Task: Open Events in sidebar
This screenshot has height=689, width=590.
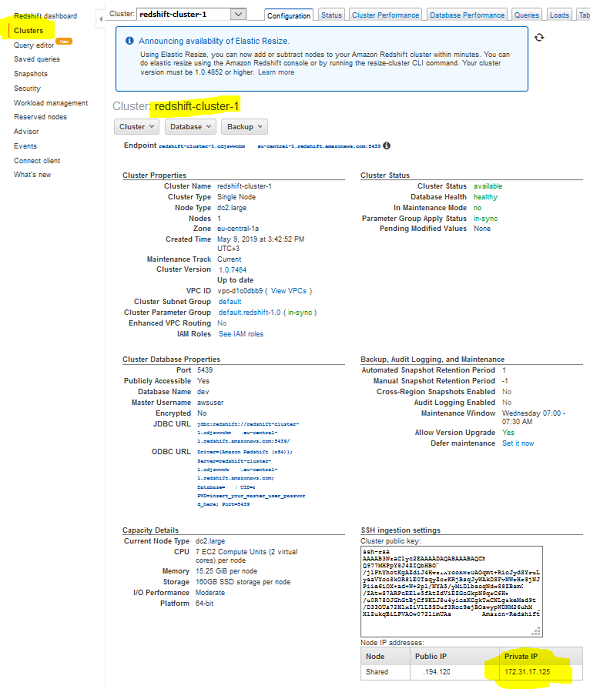Action: [x=25, y=146]
